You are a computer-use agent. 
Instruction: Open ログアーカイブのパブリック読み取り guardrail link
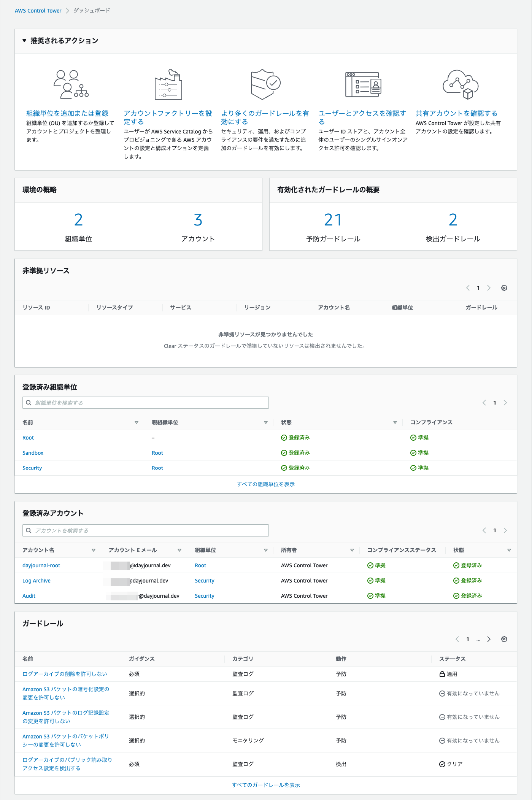click(67, 764)
